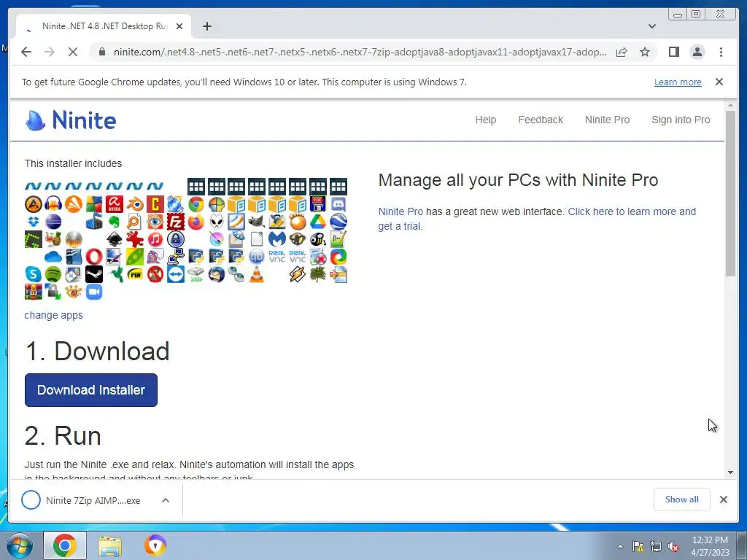The image size is (747, 560).
Task: Click the KeePass padlock icon
Action: [175, 239]
